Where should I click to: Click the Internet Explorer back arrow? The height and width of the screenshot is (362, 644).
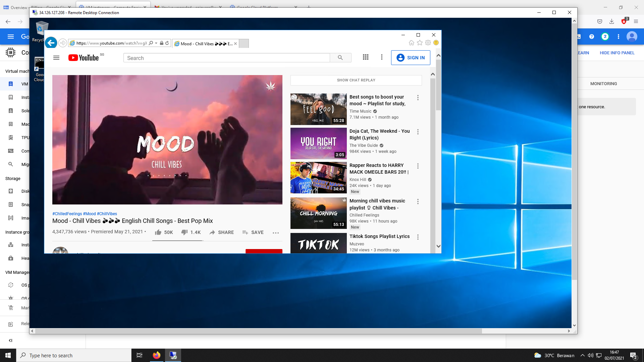tap(51, 43)
